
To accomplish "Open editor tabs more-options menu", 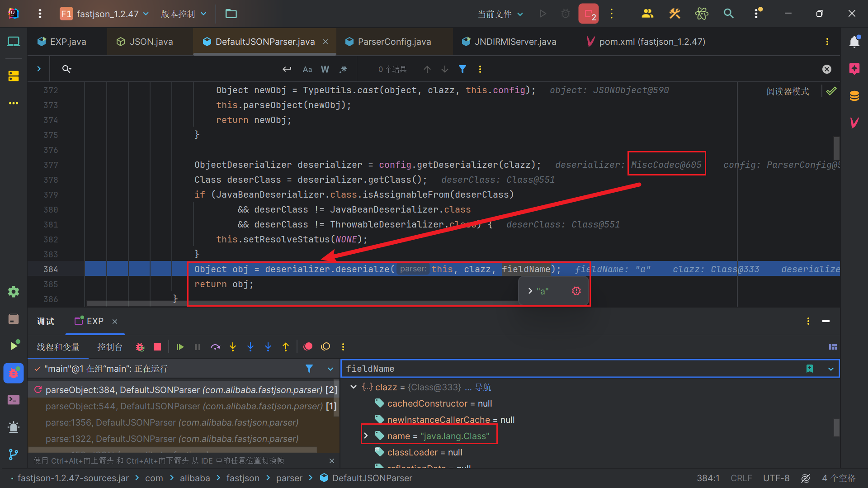I will 827,42.
